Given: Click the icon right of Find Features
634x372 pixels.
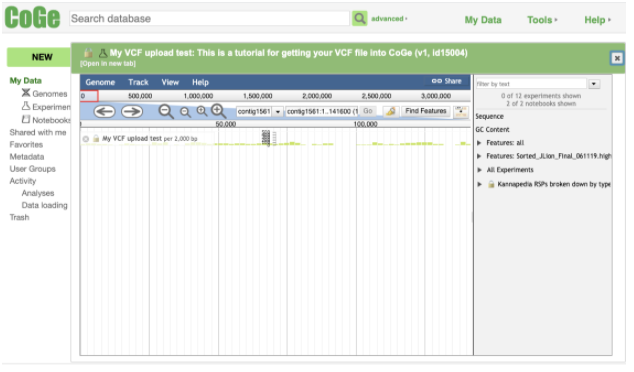Looking at the screenshot, I should pos(461,111).
